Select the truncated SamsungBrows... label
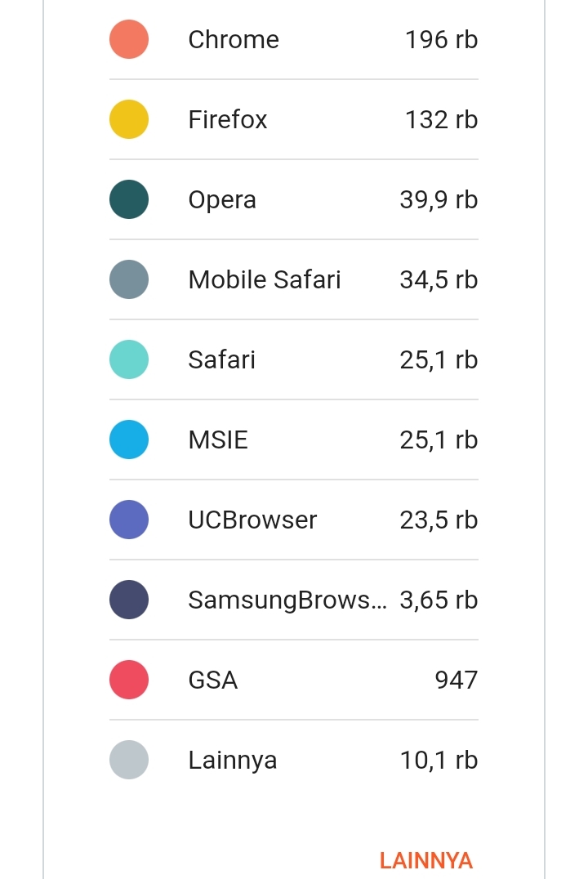The image size is (588, 879). point(287,600)
